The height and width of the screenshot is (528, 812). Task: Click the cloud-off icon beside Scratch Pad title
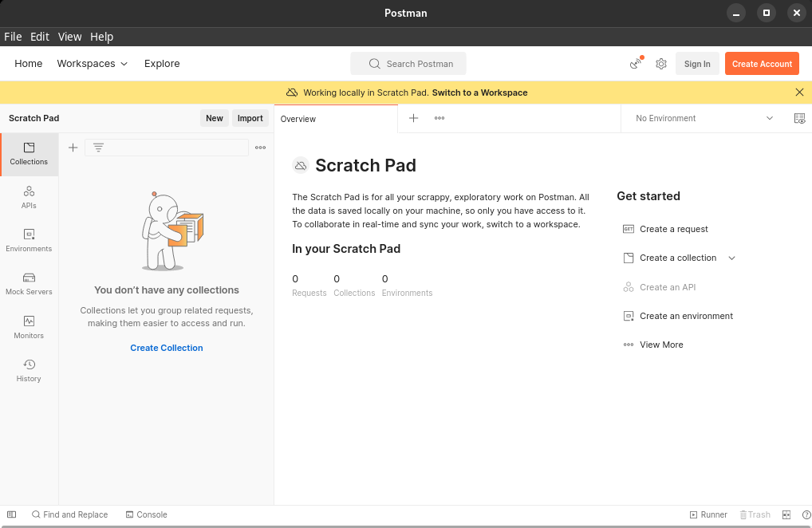click(x=301, y=165)
